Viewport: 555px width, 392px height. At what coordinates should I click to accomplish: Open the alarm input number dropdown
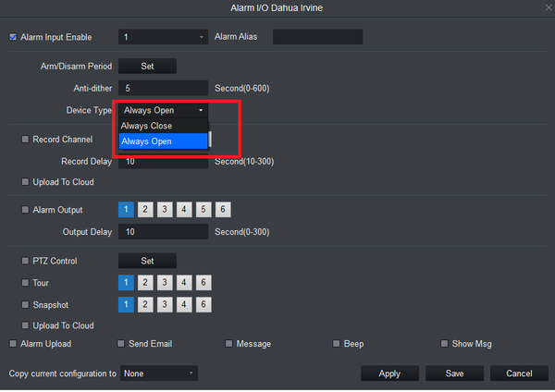tap(163, 37)
